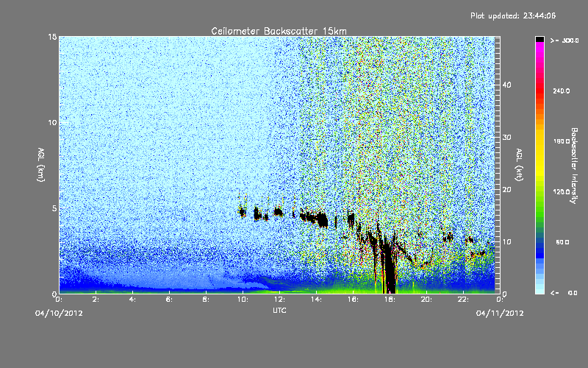Click the 30 kft tick on right axis
This screenshot has width=588, height=368.
tap(506, 137)
